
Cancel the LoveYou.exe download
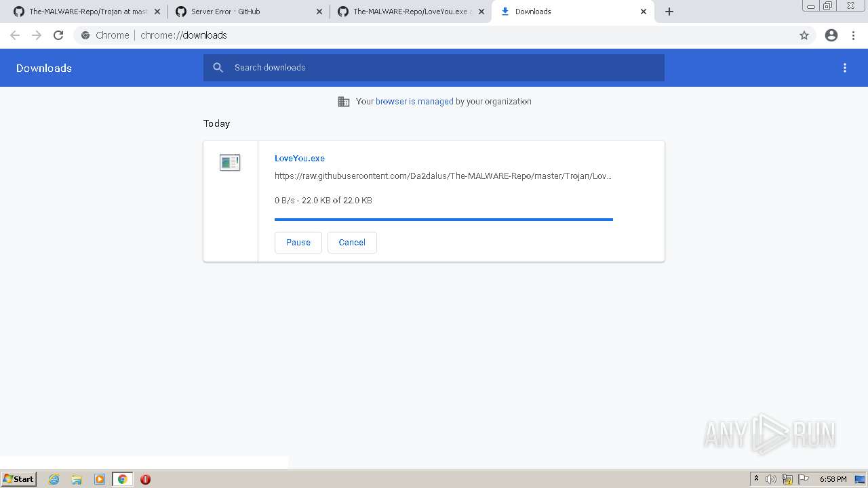(x=352, y=243)
